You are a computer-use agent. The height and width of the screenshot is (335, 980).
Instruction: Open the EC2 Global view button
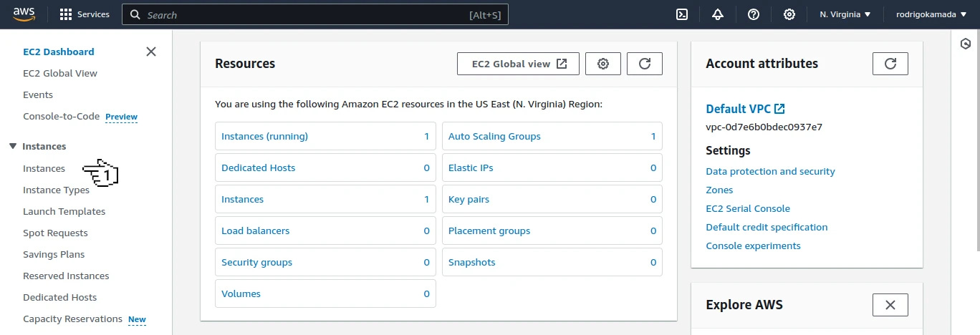[x=518, y=64]
